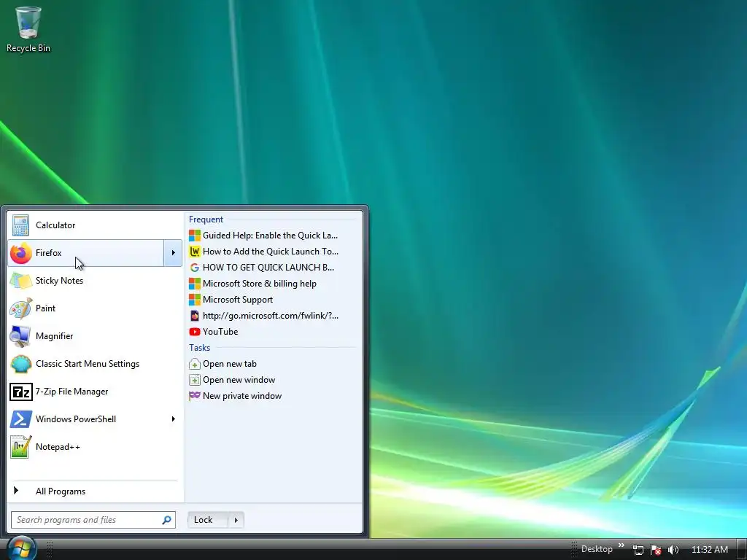Open the Recycle Bin desktop icon
This screenshot has height=560, width=747.
(28, 29)
